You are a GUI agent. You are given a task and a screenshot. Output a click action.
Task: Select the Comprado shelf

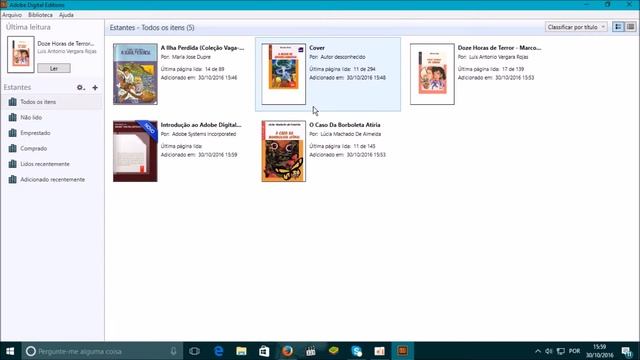[x=52, y=148]
